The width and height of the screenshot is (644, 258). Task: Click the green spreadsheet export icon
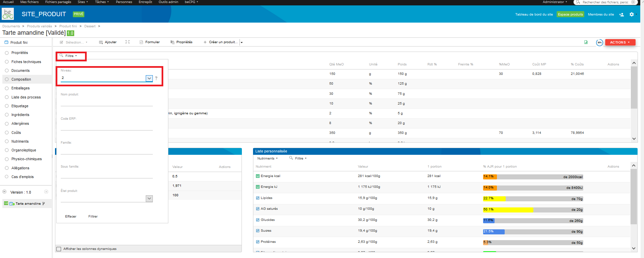586,42
